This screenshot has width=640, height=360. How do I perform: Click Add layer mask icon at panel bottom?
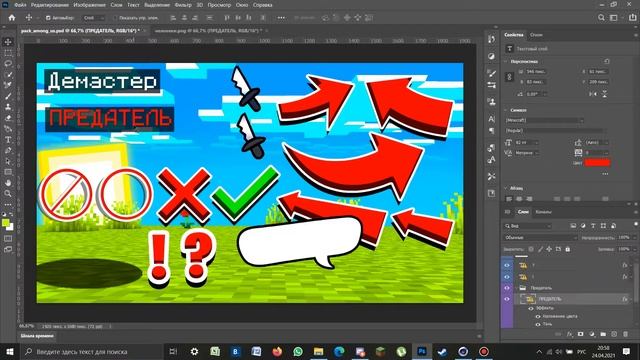[x=581, y=334]
